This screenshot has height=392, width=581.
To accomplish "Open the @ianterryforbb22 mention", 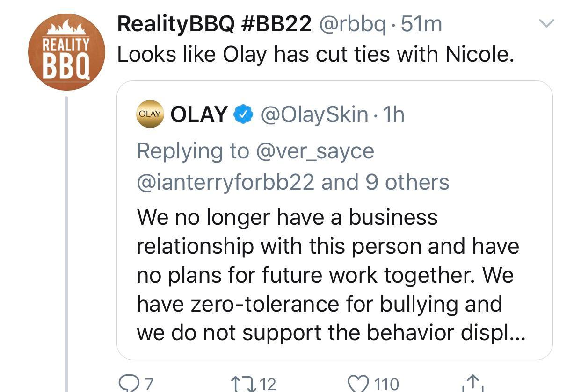I will [225, 182].
